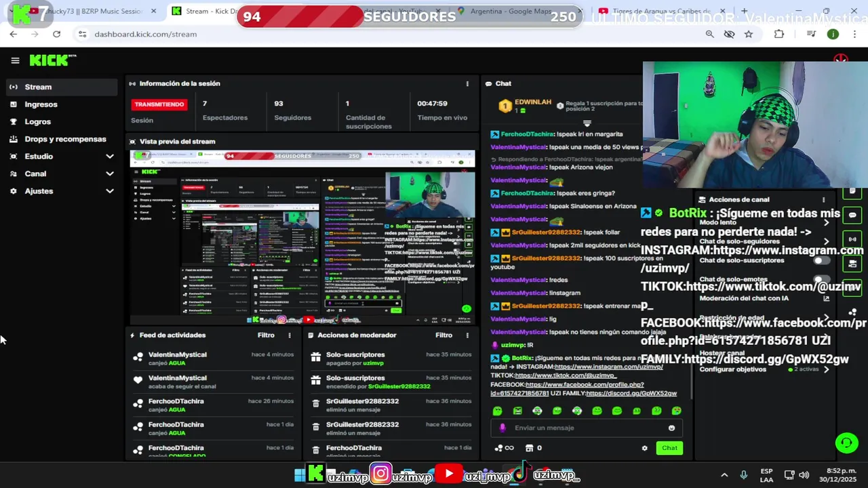868x488 pixels.
Task: Click the TRANSMITIENDO live status badge
Action: tap(159, 104)
